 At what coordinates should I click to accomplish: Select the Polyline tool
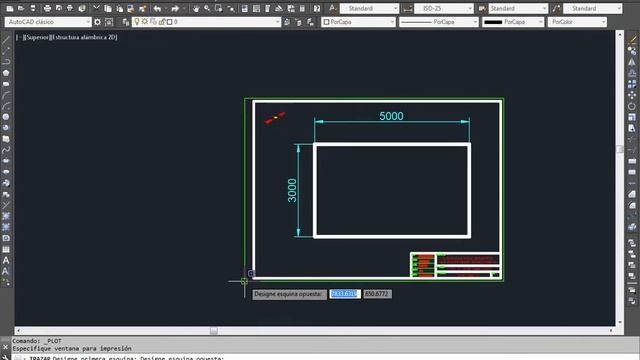click(x=6, y=62)
